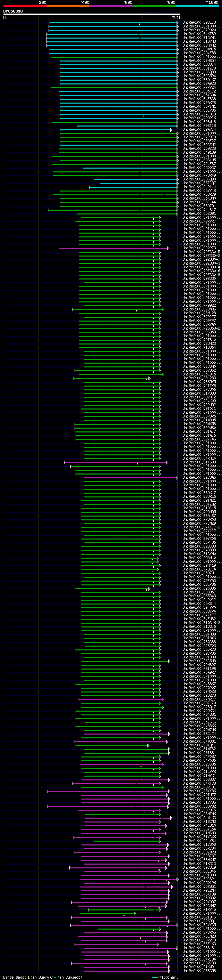Click label UniRef100_C1XGW3
Screen dimensions: 222x980
point(199,462)
